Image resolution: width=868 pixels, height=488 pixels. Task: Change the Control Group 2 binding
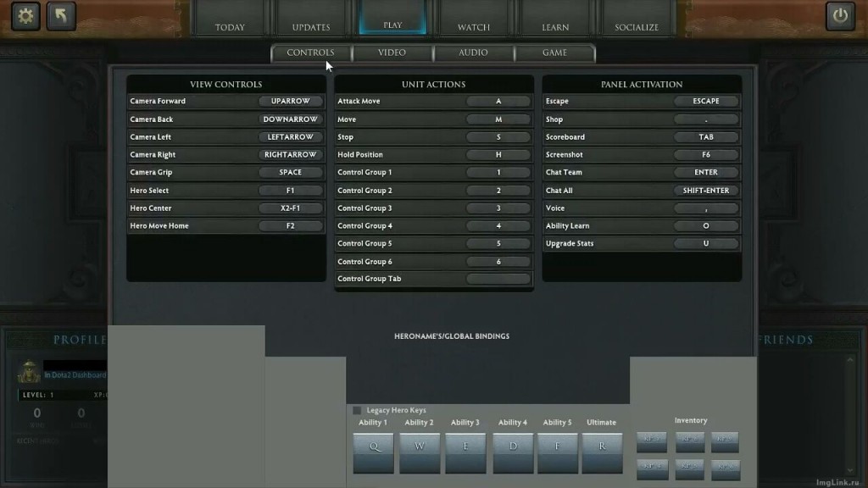498,191
